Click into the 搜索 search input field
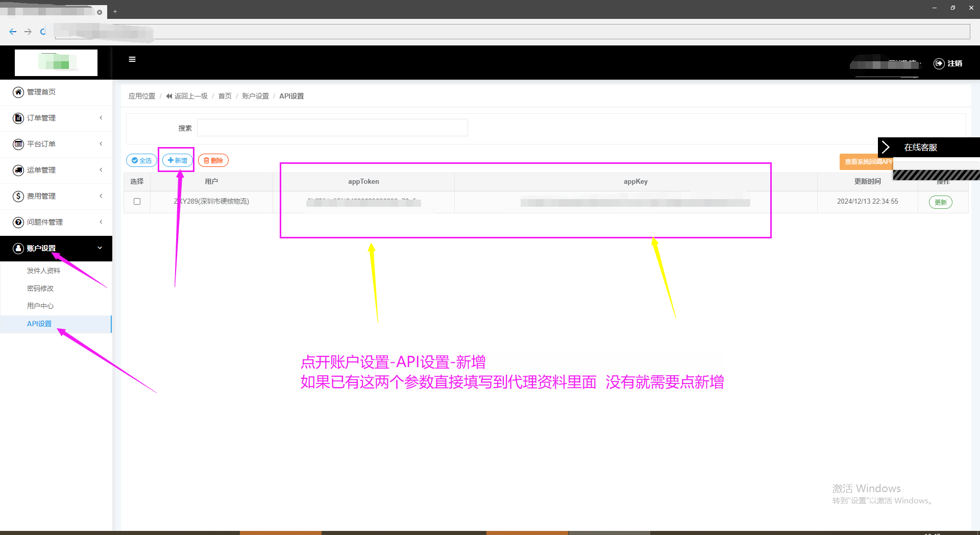Viewport: 980px width, 535px height. coord(332,128)
